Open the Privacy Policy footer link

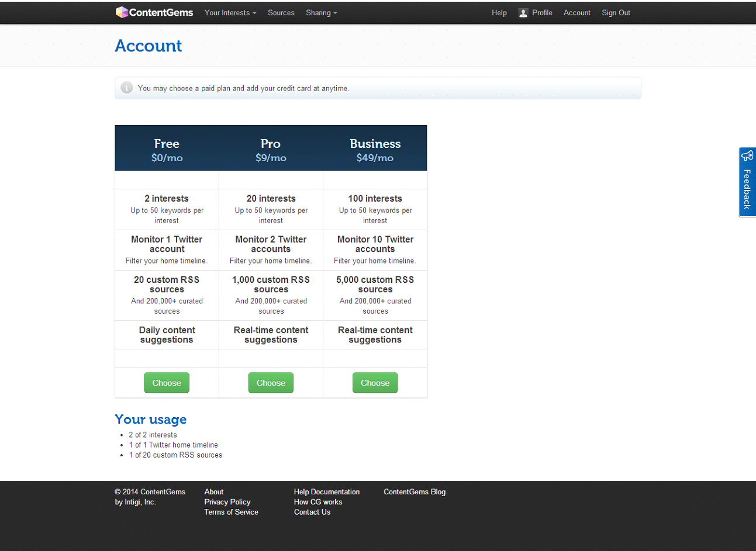click(227, 502)
